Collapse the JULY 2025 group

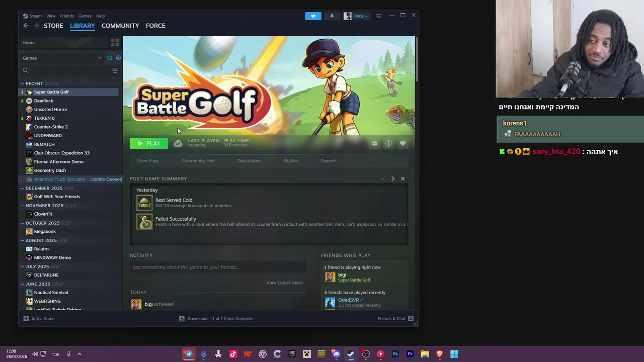tap(23, 266)
